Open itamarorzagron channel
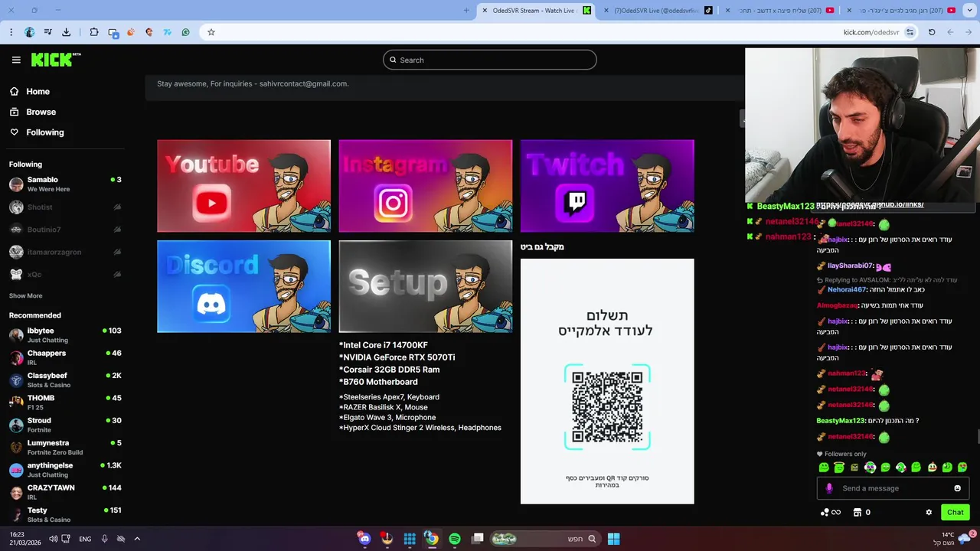The image size is (980, 551). tap(65, 252)
